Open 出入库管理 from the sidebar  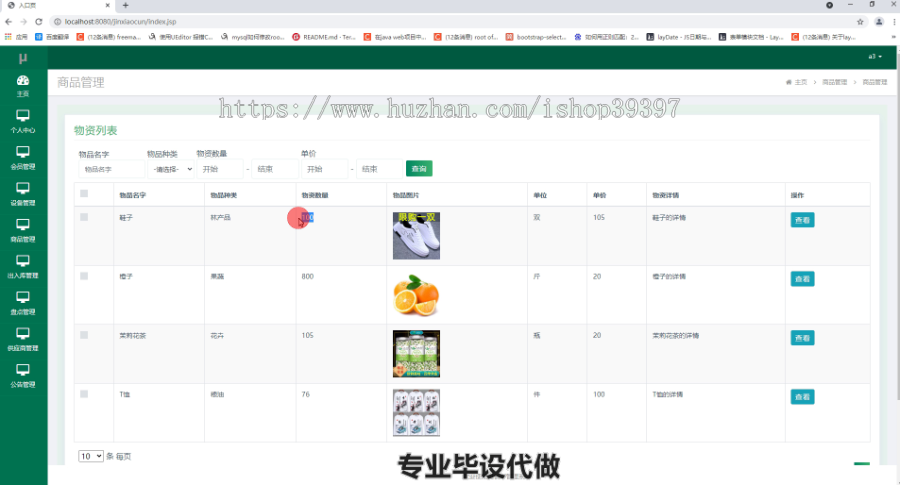(23, 267)
